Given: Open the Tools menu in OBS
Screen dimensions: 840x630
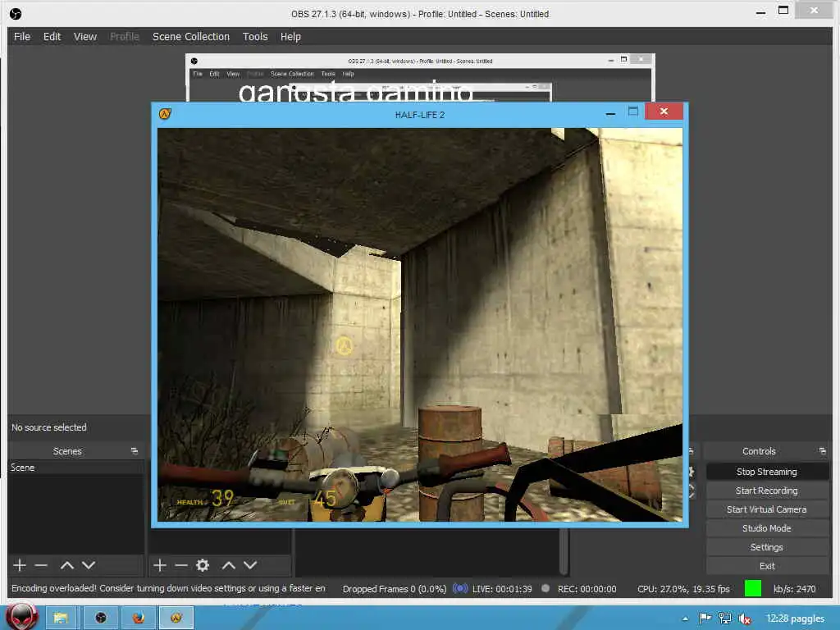Looking at the screenshot, I should 255,36.
